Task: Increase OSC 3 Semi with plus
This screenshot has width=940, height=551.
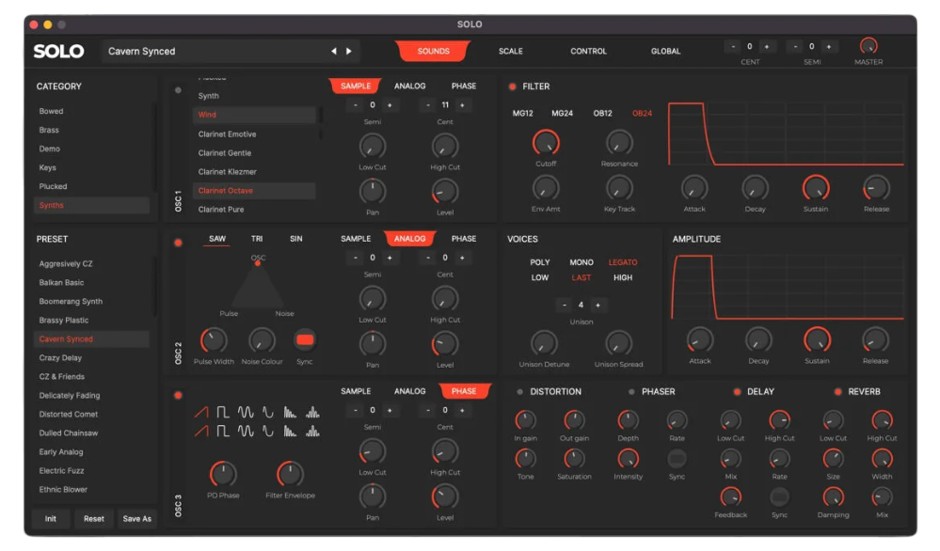Action: click(390, 411)
